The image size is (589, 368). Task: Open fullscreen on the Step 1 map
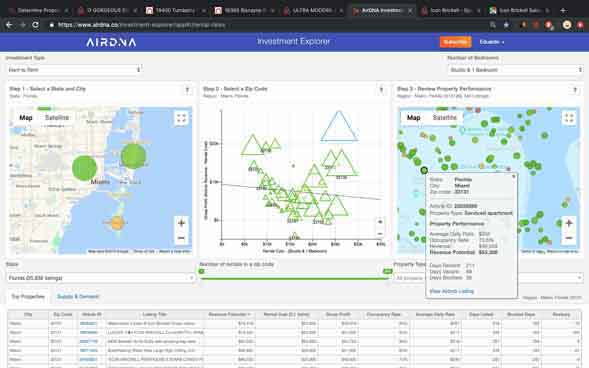[181, 118]
